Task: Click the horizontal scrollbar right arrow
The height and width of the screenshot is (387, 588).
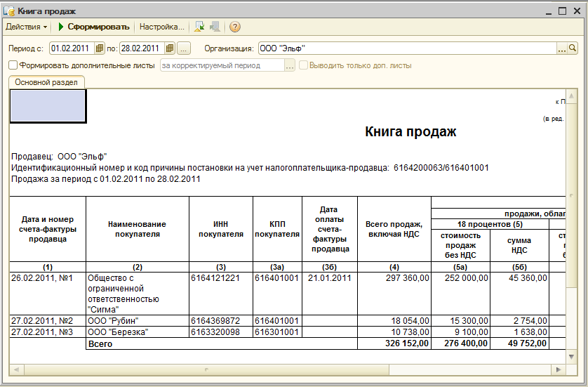Action: pos(559,369)
